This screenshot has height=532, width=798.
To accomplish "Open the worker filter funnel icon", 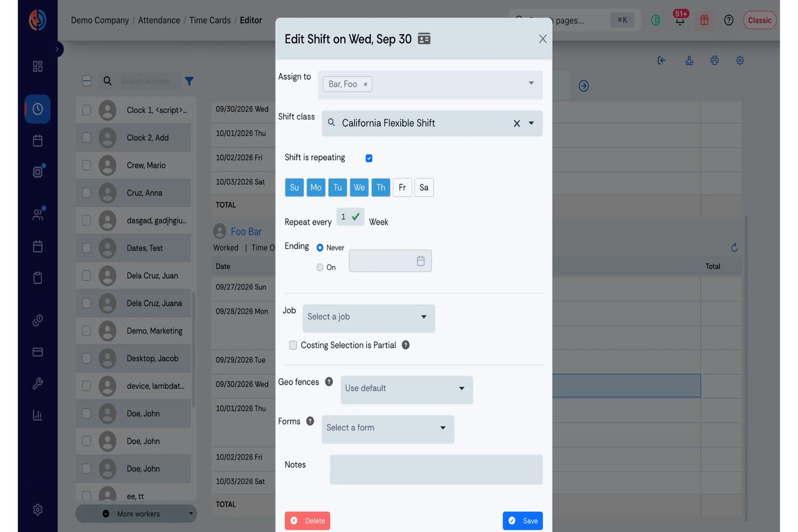I will pyautogui.click(x=189, y=81).
